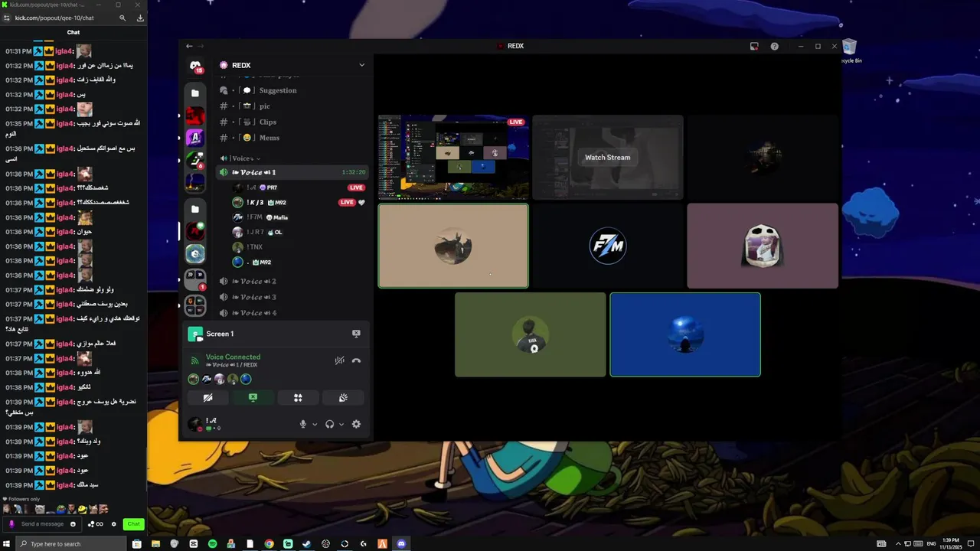980x551 pixels.
Task: Expand headphones output options arrow
Action: tap(341, 424)
